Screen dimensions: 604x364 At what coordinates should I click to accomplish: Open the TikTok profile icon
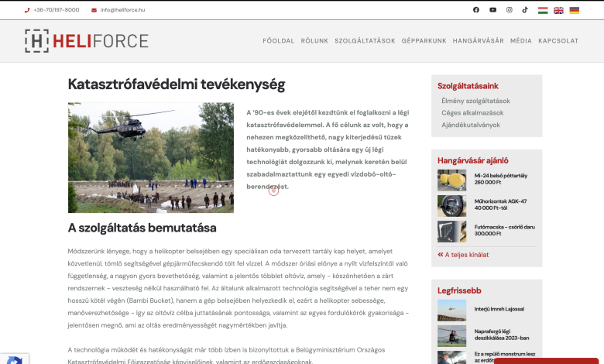[525, 10]
